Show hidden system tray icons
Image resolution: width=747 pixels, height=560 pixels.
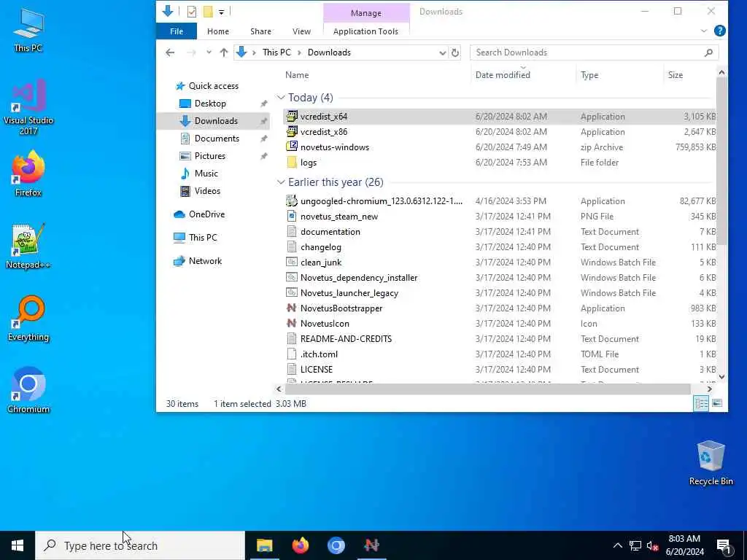click(x=617, y=545)
